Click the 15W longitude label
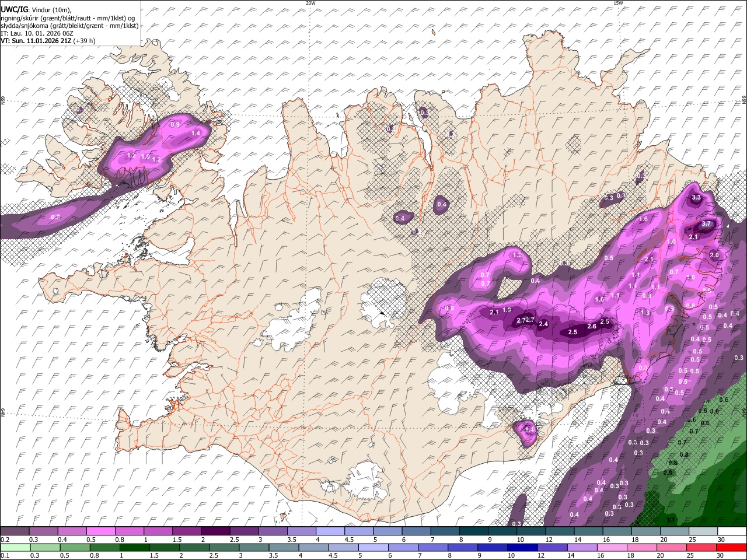The width and height of the screenshot is (747, 560). pos(618,3)
